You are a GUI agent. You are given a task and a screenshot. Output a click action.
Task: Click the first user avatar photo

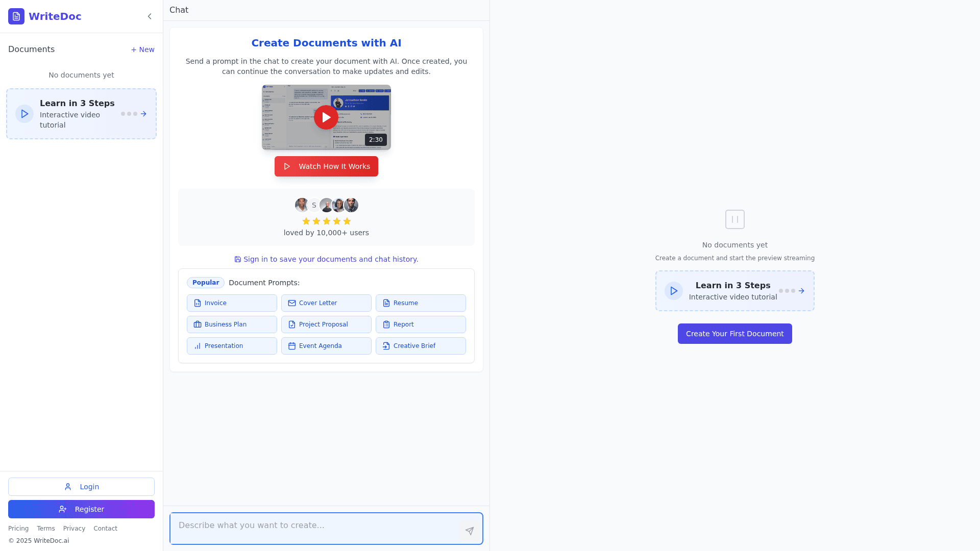pos(302,205)
